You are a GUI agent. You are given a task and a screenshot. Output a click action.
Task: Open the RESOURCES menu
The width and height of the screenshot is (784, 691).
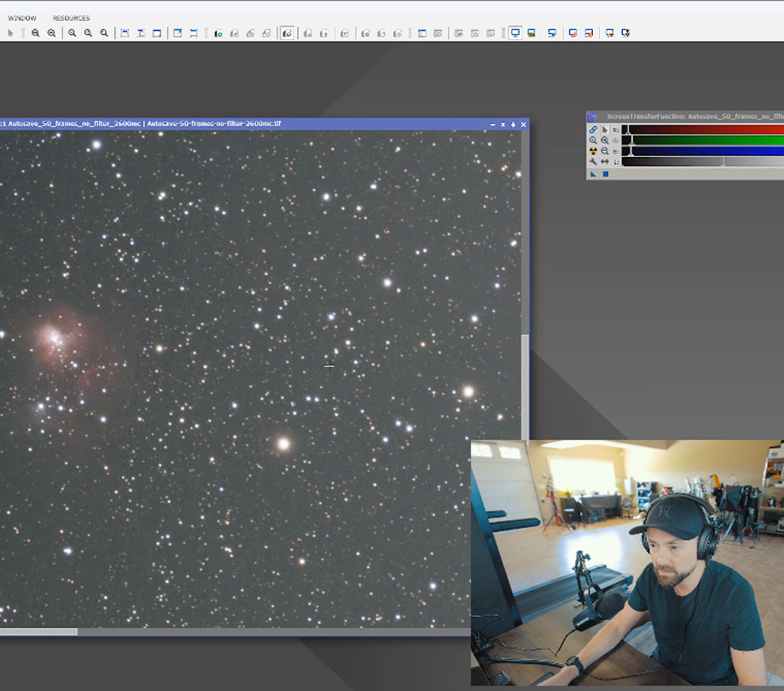(x=72, y=17)
